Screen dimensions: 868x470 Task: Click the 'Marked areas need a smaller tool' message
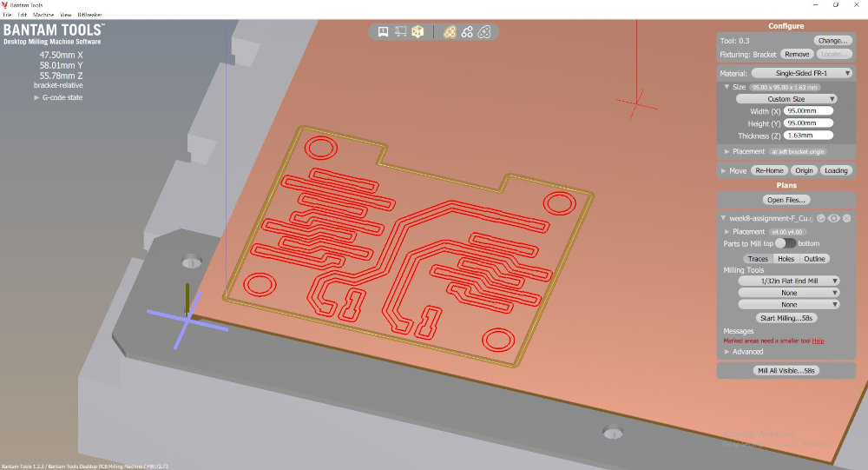[766, 341]
